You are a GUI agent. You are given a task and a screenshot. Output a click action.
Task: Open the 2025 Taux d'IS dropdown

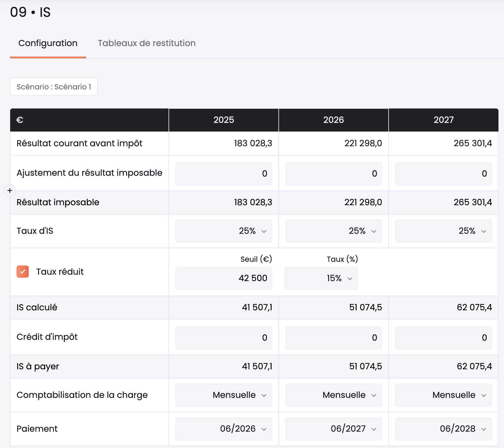click(x=223, y=231)
